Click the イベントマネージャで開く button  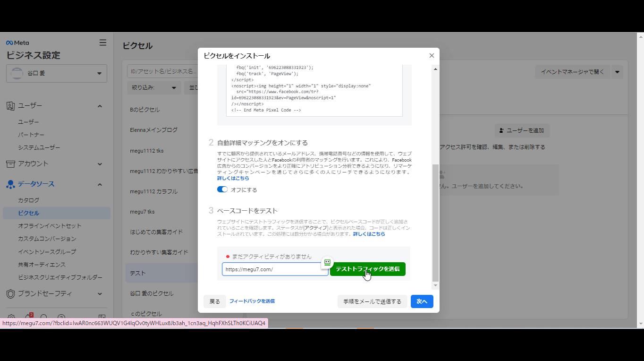tap(572, 72)
